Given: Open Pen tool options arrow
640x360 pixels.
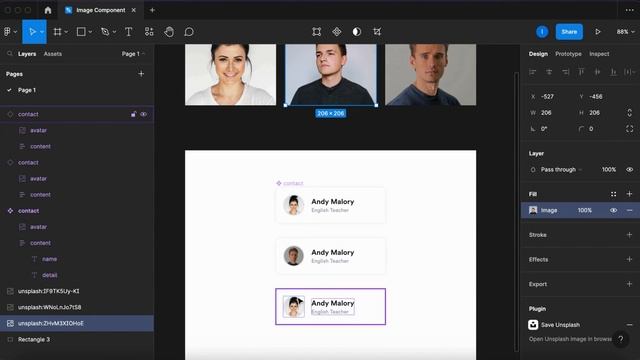Looking at the screenshot, I should point(114,32).
